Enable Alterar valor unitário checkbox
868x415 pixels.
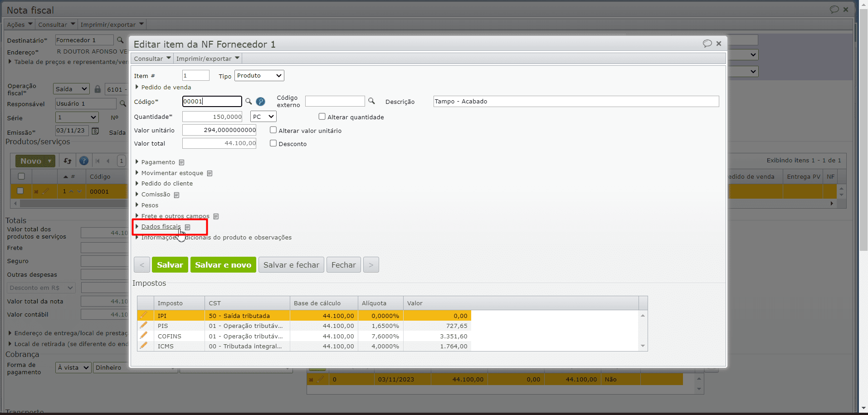[273, 130]
